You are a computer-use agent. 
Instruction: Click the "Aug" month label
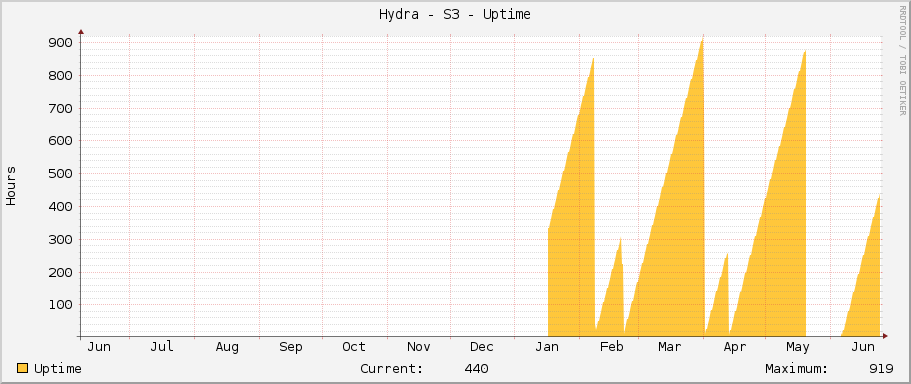point(227,347)
